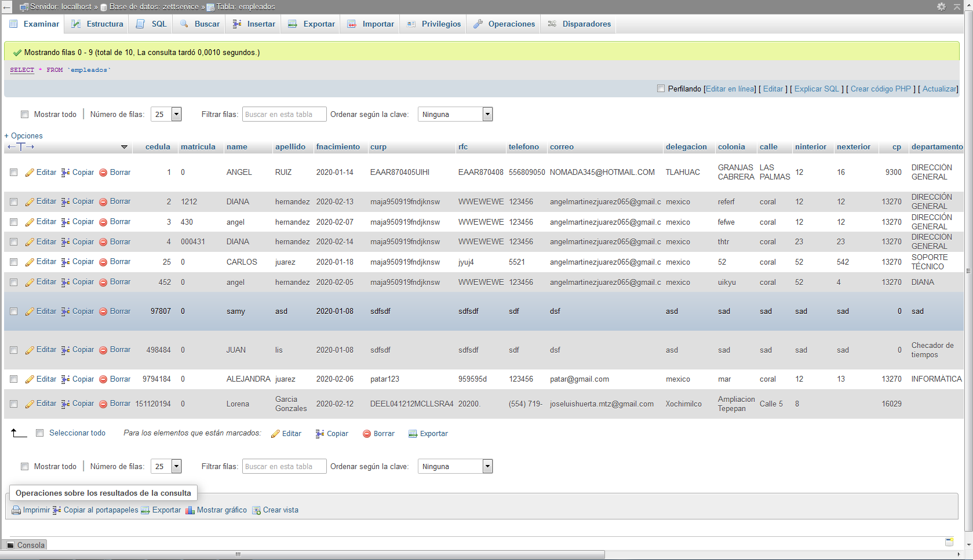Image resolution: width=973 pixels, height=560 pixels.
Task: Click the server icon in the breadcrumb
Action: (x=24, y=7)
